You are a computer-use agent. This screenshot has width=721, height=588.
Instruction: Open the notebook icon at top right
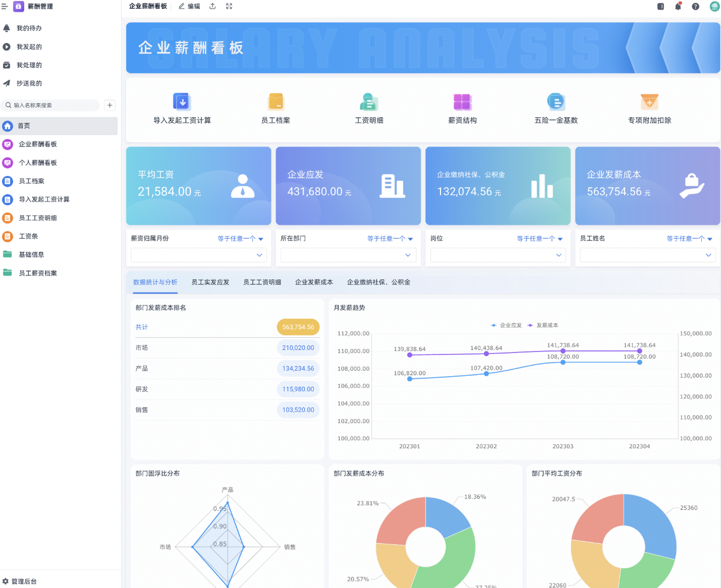[660, 6]
